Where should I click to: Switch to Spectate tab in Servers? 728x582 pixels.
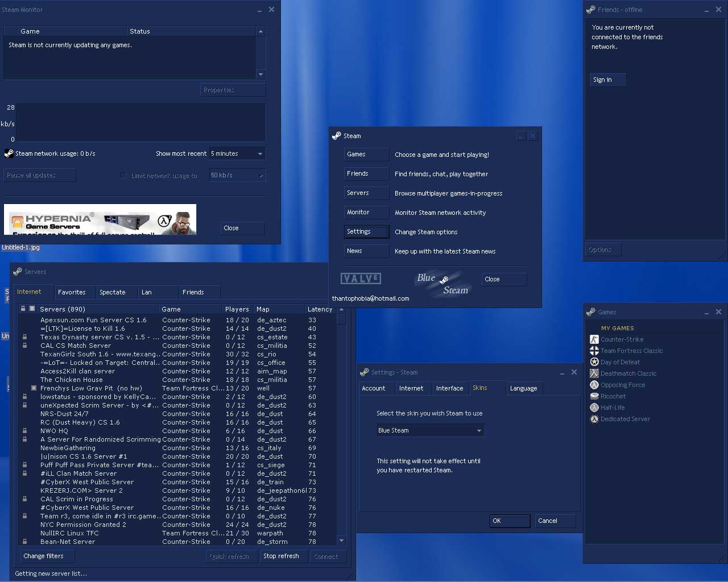(x=117, y=292)
